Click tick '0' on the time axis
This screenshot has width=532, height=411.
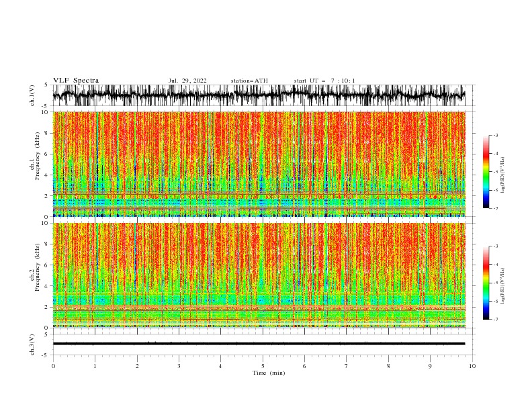[x=53, y=366]
